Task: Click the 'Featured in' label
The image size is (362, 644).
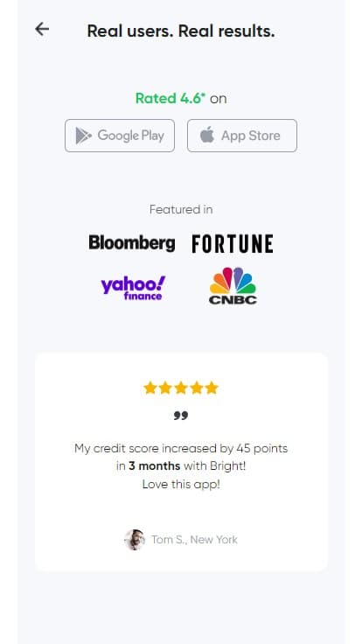Action: coord(181,209)
